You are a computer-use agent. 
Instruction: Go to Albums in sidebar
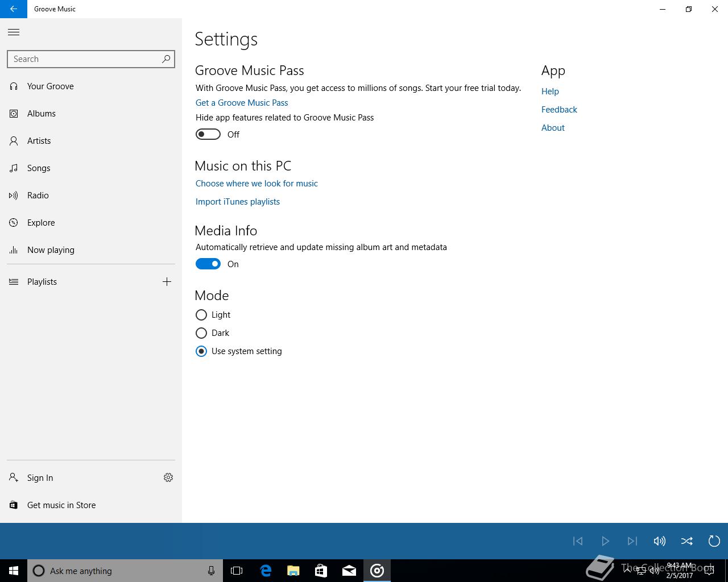(91, 114)
